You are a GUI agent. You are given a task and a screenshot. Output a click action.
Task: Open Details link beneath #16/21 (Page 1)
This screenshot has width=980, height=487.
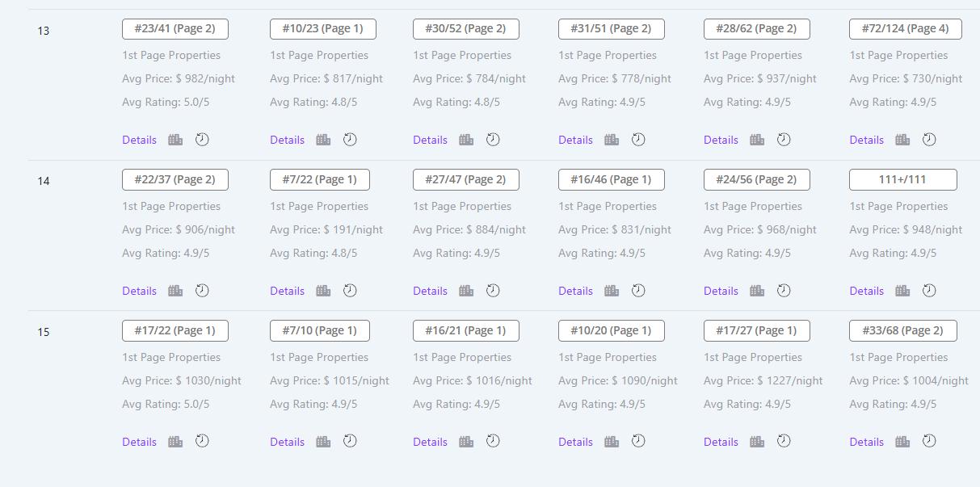pyautogui.click(x=430, y=442)
